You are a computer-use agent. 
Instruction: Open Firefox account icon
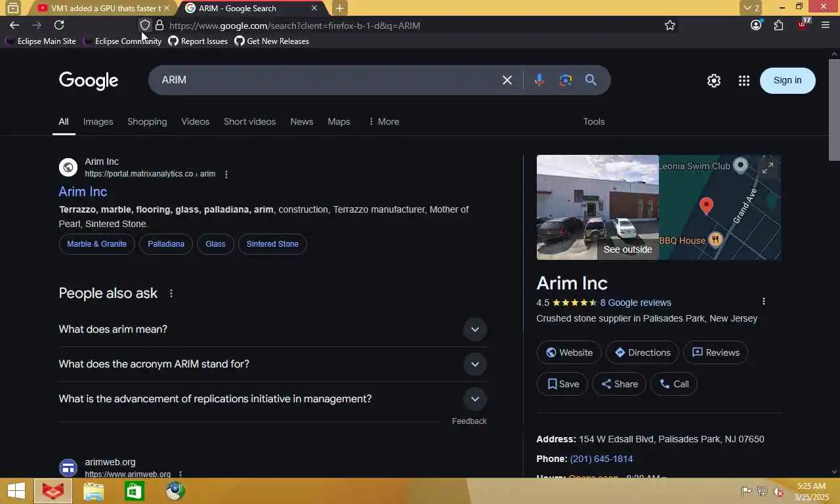tap(756, 25)
